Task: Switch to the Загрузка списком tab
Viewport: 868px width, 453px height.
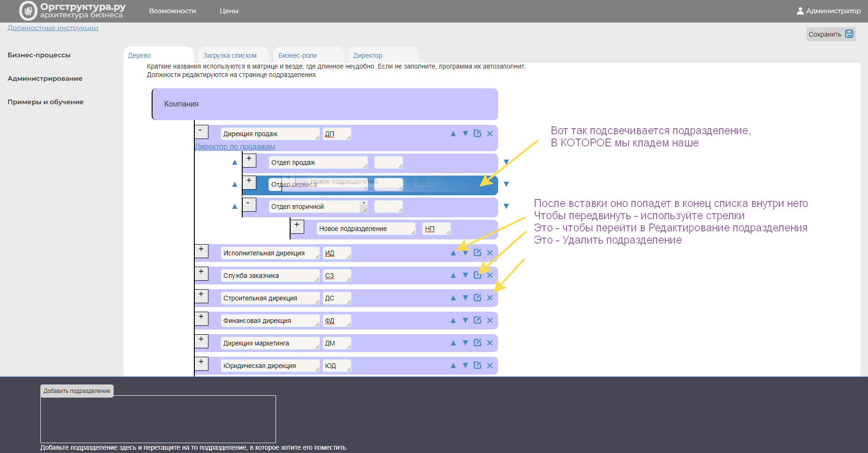Action: [x=230, y=55]
